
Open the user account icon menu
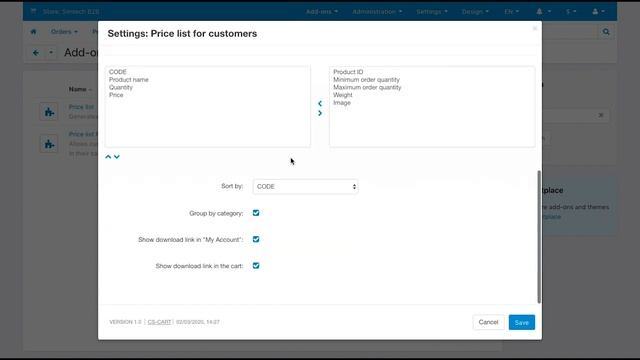point(598,11)
